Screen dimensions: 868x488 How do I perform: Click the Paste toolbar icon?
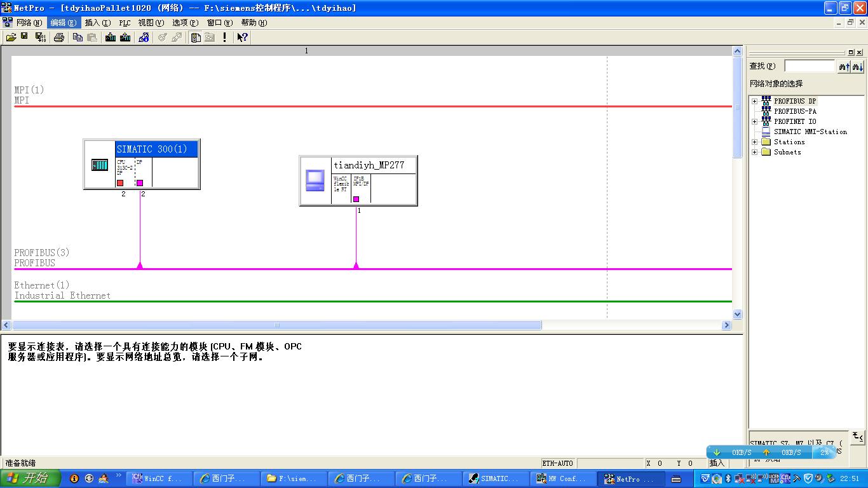[92, 37]
